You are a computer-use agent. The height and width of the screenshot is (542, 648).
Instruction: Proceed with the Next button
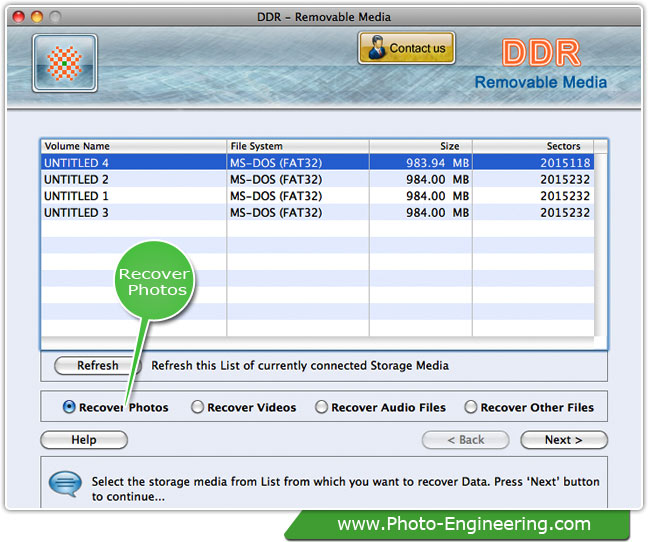pyautogui.click(x=564, y=440)
